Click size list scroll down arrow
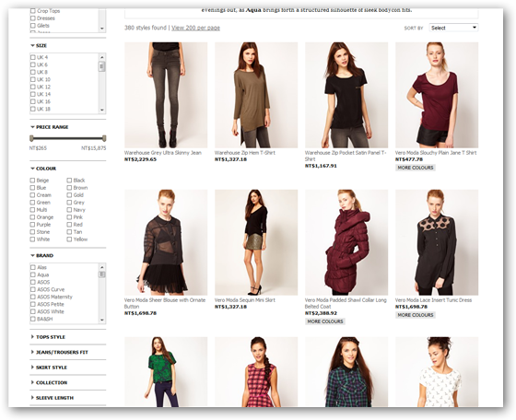Viewport: 516px width, 420px height. (102, 110)
